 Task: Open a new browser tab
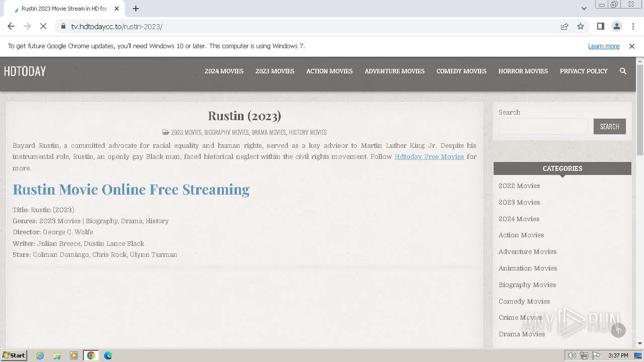[136, 9]
